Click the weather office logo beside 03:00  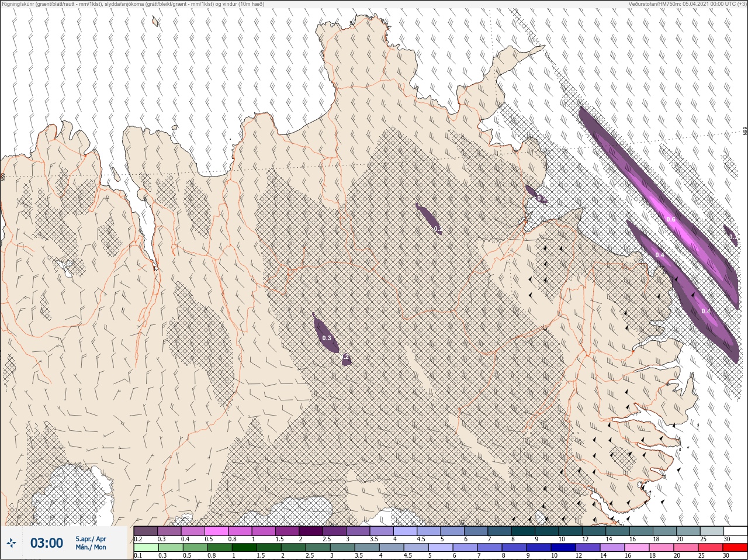point(11,543)
